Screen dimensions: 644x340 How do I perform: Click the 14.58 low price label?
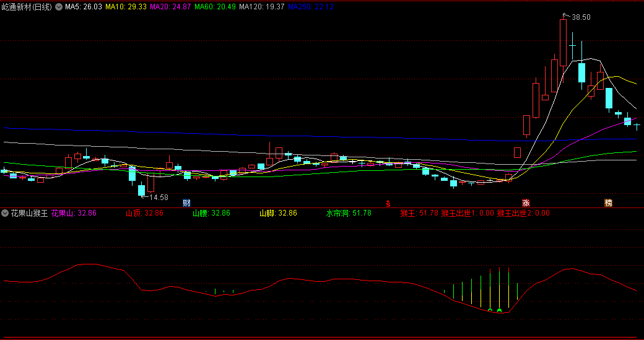pyautogui.click(x=159, y=198)
